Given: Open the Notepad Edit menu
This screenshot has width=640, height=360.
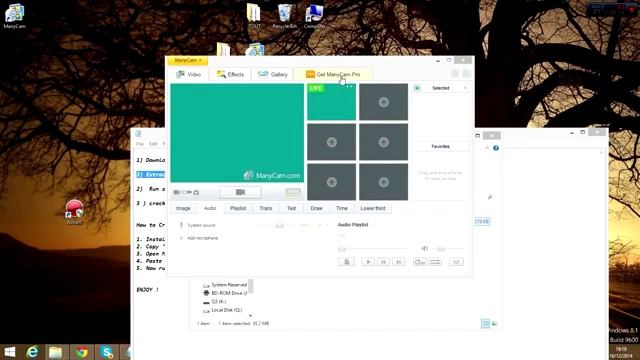Looking at the screenshot, I should pos(153,144).
